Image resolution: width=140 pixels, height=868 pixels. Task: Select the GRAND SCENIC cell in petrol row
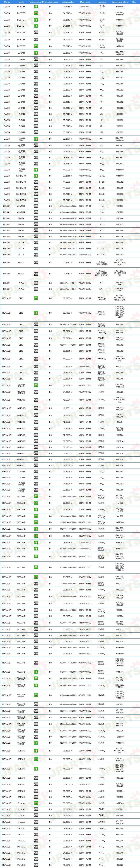coord(21,385)
